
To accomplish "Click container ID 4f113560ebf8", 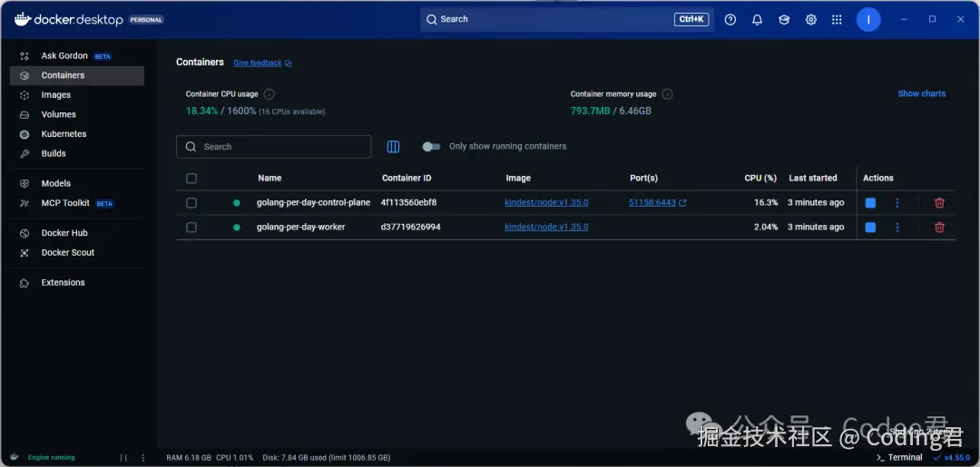I will click(408, 202).
